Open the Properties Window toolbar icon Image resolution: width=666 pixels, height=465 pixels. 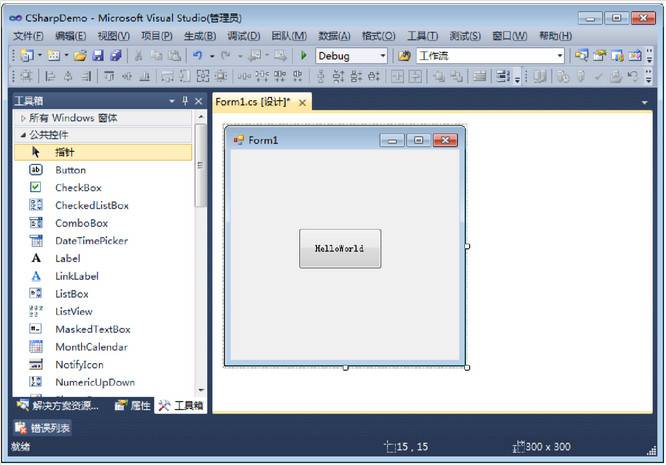tap(599, 56)
